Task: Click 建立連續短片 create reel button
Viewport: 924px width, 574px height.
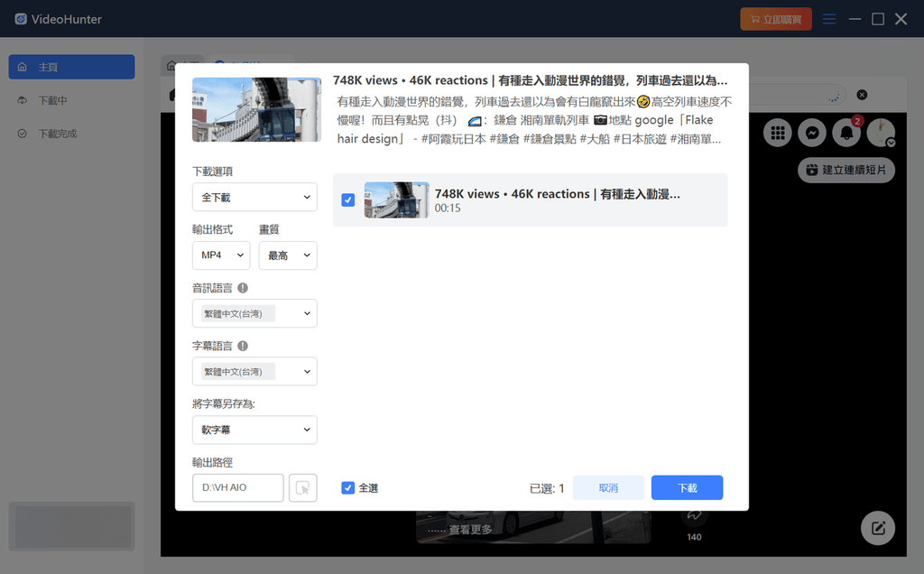Action: 846,170
